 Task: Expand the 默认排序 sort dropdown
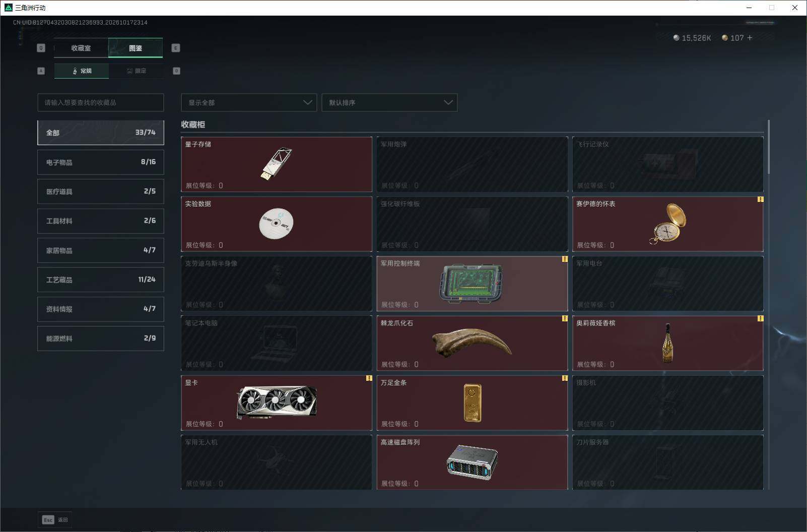389,102
